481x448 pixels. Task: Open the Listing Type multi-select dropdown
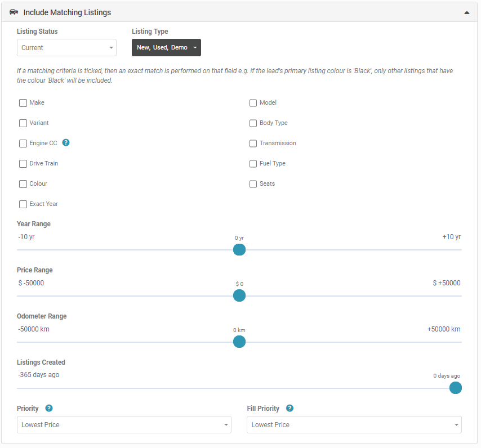166,48
